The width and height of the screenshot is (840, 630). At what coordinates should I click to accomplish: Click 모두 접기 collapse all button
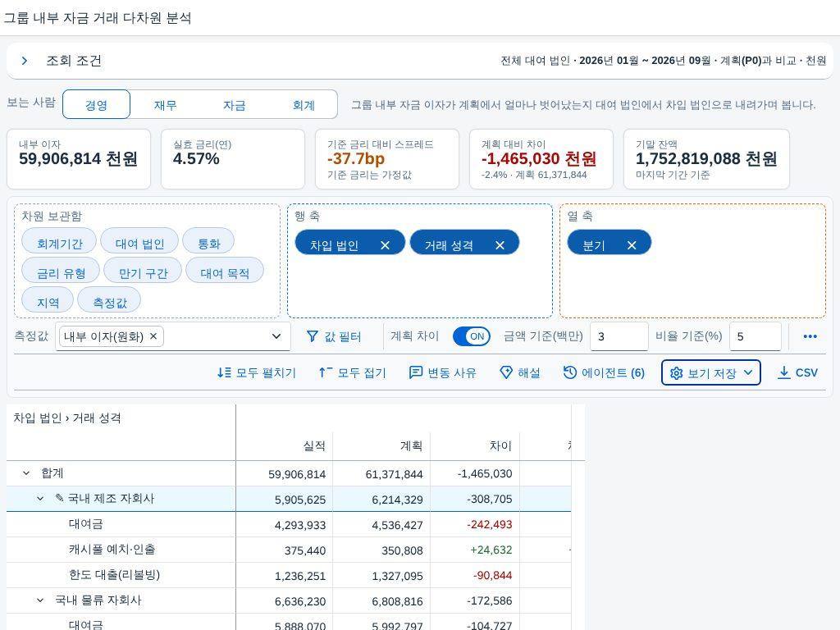[x=352, y=373]
